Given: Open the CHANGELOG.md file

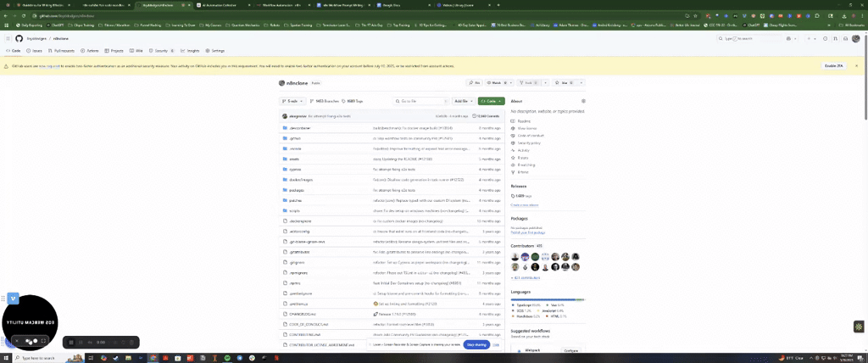Looking at the screenshot, I should pos(302,314).
